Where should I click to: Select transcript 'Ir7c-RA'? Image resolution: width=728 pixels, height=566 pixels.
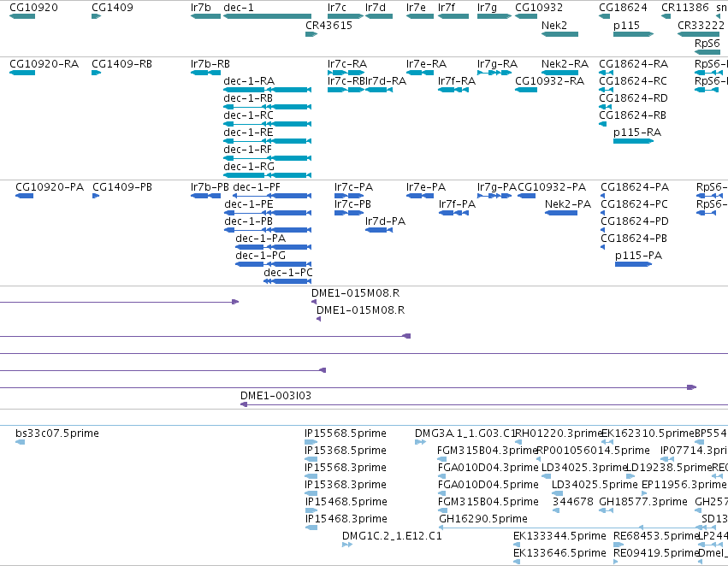coord(347,64)
